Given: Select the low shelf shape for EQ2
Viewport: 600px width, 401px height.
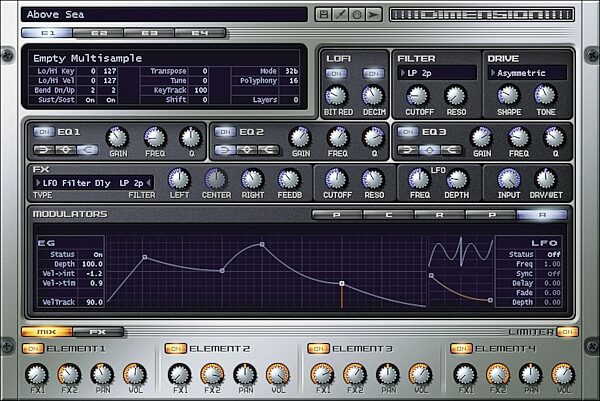Looking at the screenshot, I should coord(225,150).
